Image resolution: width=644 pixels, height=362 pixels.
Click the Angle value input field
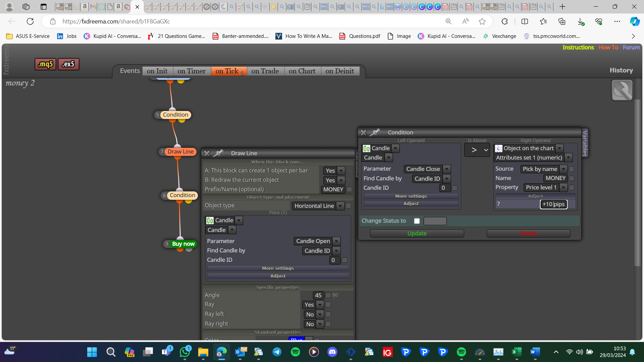pyautogui.click(x=318, y=295)
